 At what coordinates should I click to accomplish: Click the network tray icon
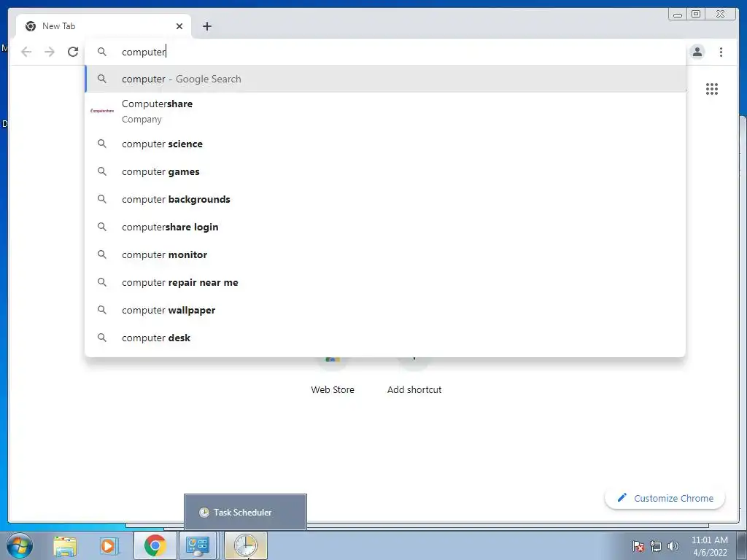point(656,546)
